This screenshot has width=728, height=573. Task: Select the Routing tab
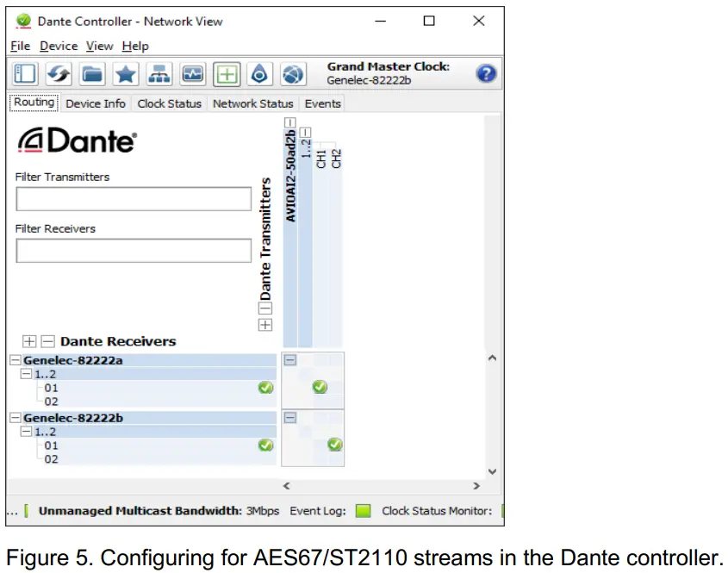point(34,103)
